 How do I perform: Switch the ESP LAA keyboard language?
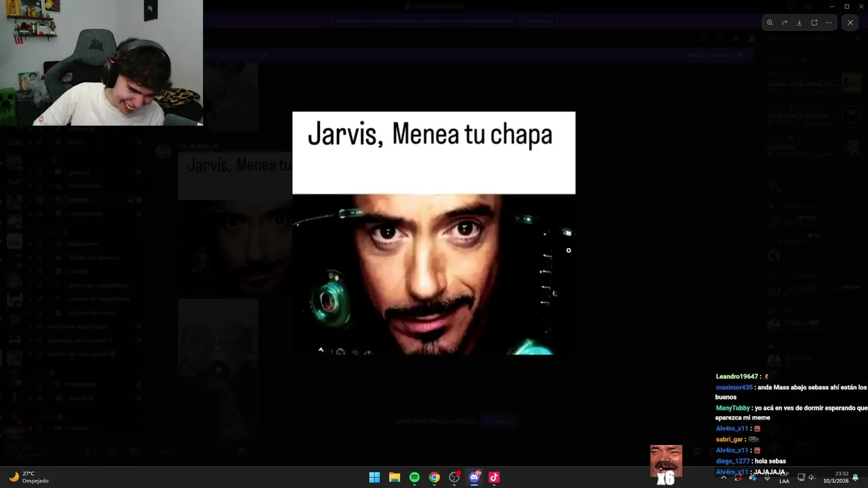coord(785,477)
